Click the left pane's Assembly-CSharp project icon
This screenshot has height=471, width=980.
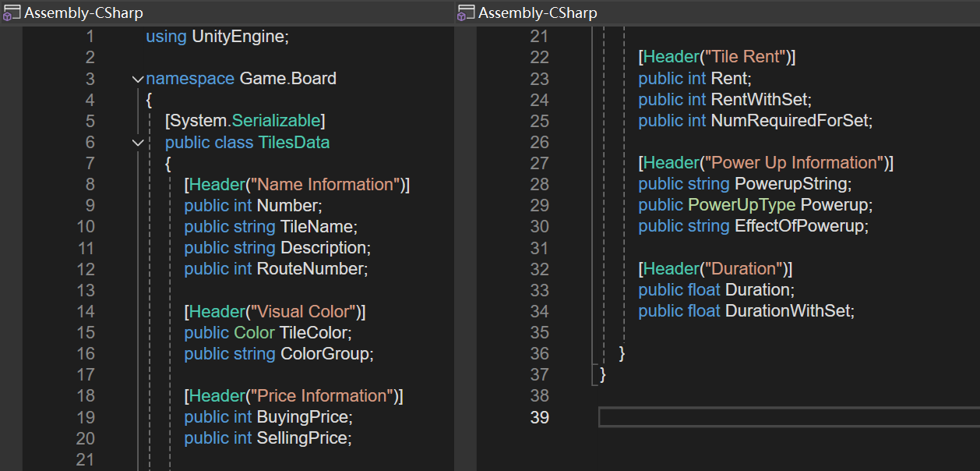pos(12,12)
